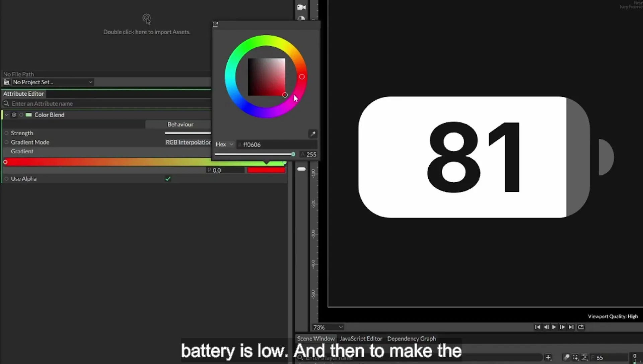Open the Hex color format dropdown
643x364 pixels.
(x=224, y=145)
